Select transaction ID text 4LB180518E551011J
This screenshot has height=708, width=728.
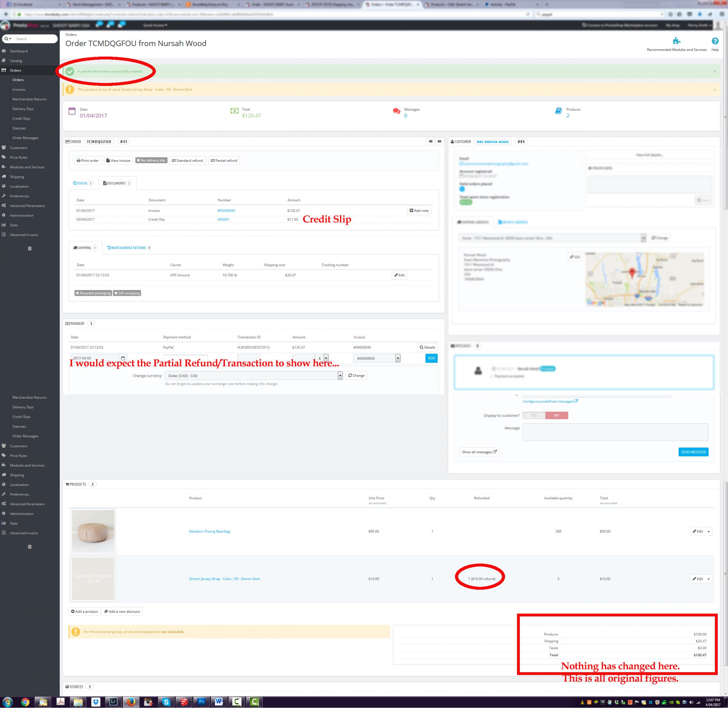click(x=253, y=347)
